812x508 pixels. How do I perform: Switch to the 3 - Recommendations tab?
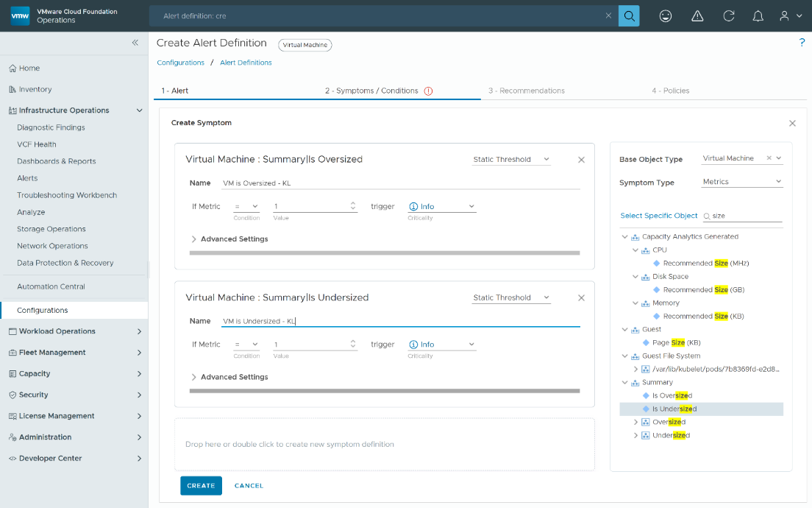(527, 91)
